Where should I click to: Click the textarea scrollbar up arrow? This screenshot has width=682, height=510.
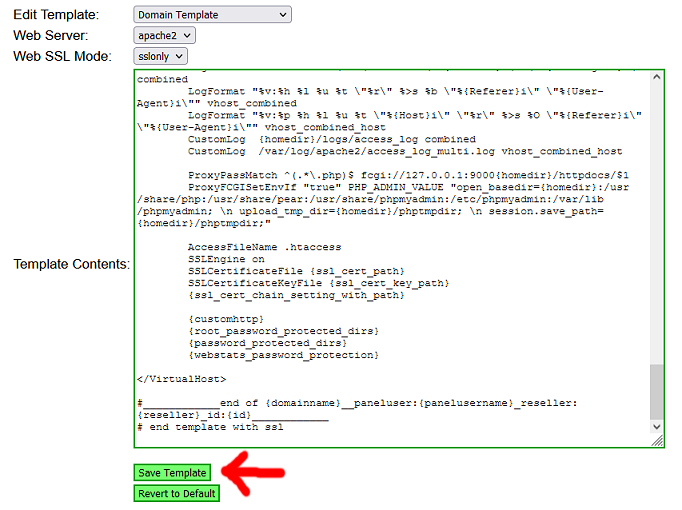tap(656, 78)
